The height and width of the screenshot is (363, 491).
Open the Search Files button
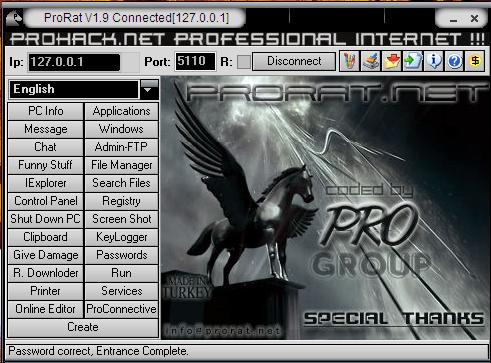pyautogui.click(x=121, y=183)
